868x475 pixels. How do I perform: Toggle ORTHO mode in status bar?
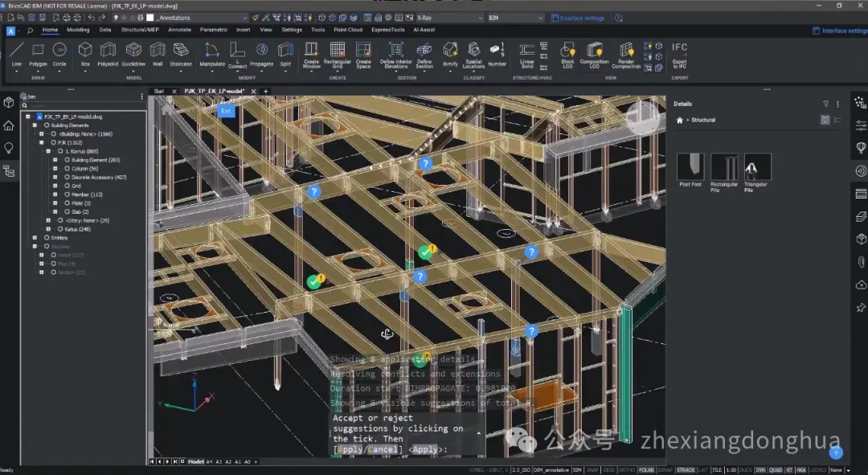(x=626, y=470)
